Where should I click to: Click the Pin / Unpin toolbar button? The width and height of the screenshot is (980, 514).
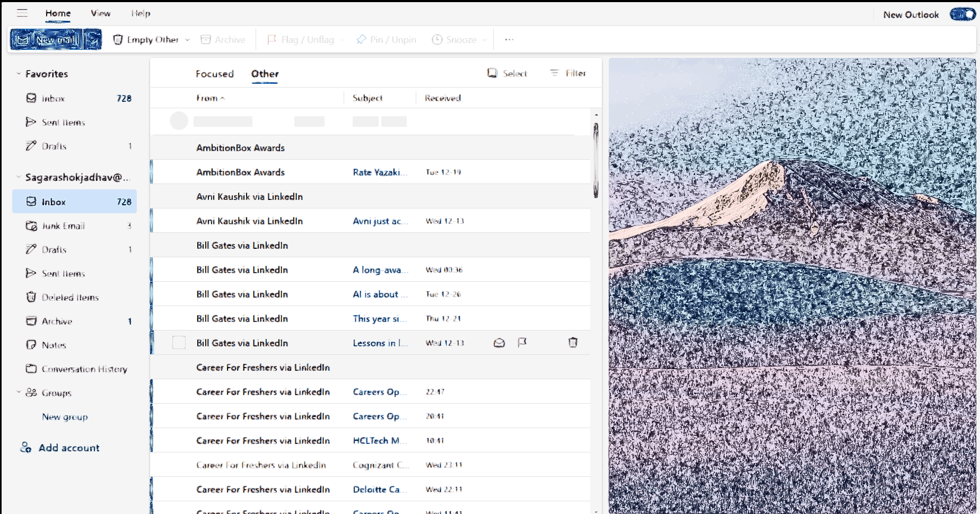pos(387,40)
